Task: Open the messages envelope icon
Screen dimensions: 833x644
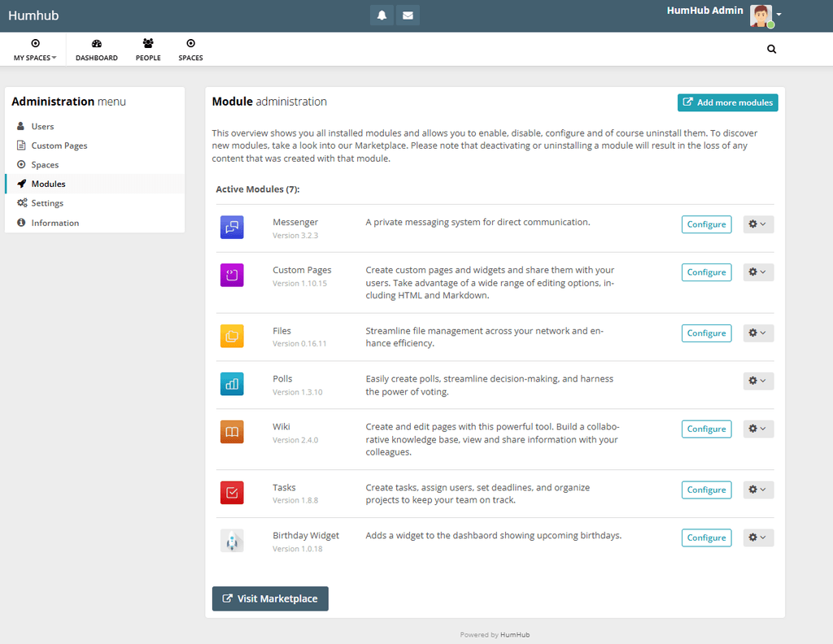Action: (x=408, y=15)
